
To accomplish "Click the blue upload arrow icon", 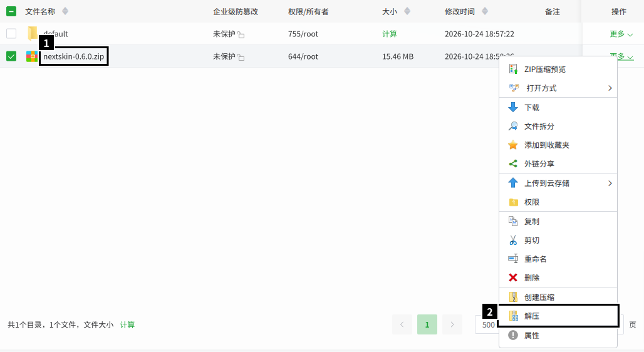I will tap(513, 183).
